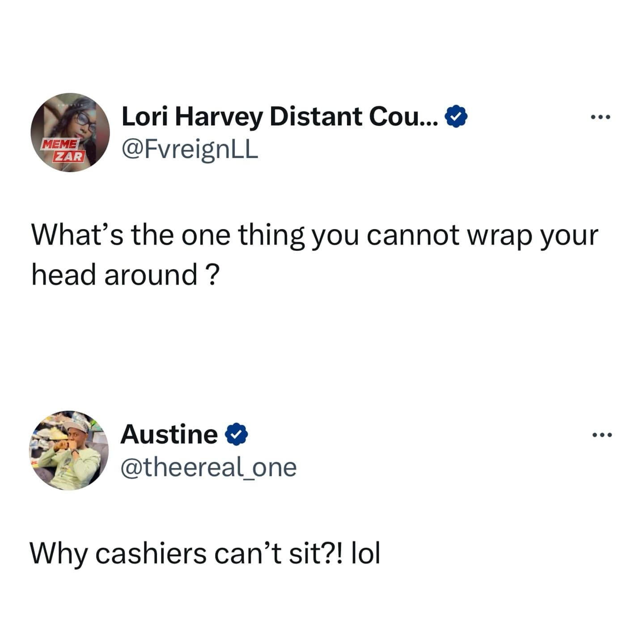Open the more options menu on Lori Harvey's tweet
The height and width of the screenshot is (644, 644).
coord(600,118)
